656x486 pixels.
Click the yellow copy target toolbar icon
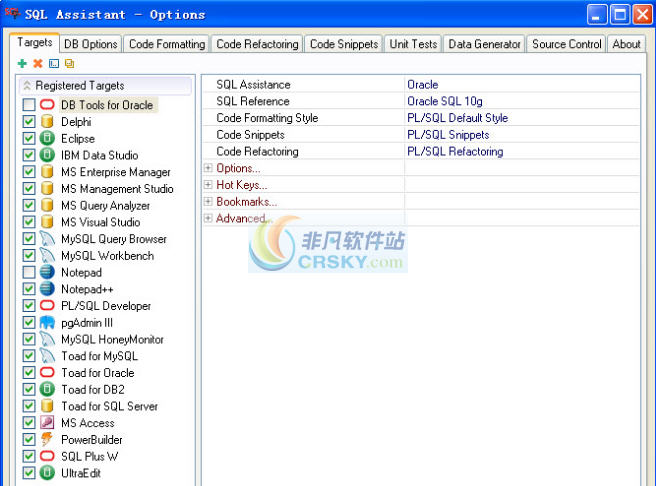point(69,64)
